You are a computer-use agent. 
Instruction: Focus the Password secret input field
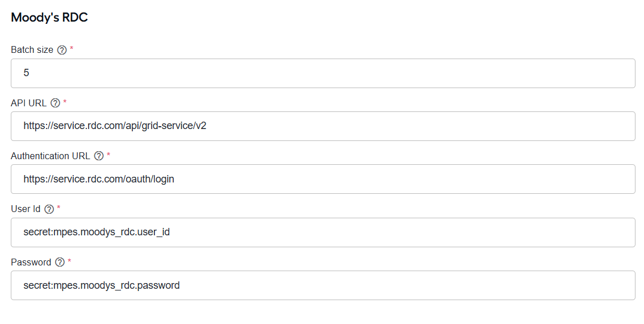(x=323, y=285)
